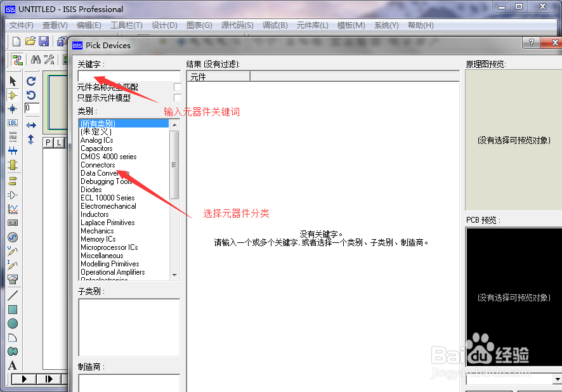Select the Device pins tool

[13, 195]
